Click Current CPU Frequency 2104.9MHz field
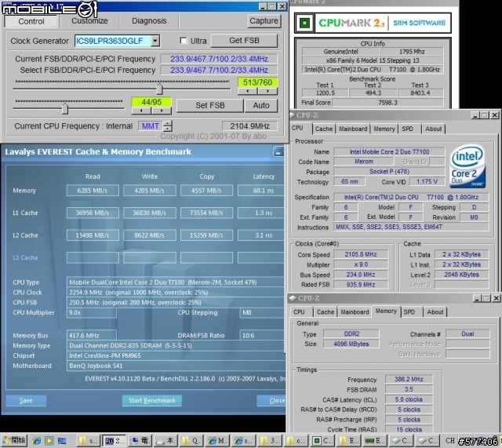502x448 pixels. pyautogui.click(x=249, y=126)
